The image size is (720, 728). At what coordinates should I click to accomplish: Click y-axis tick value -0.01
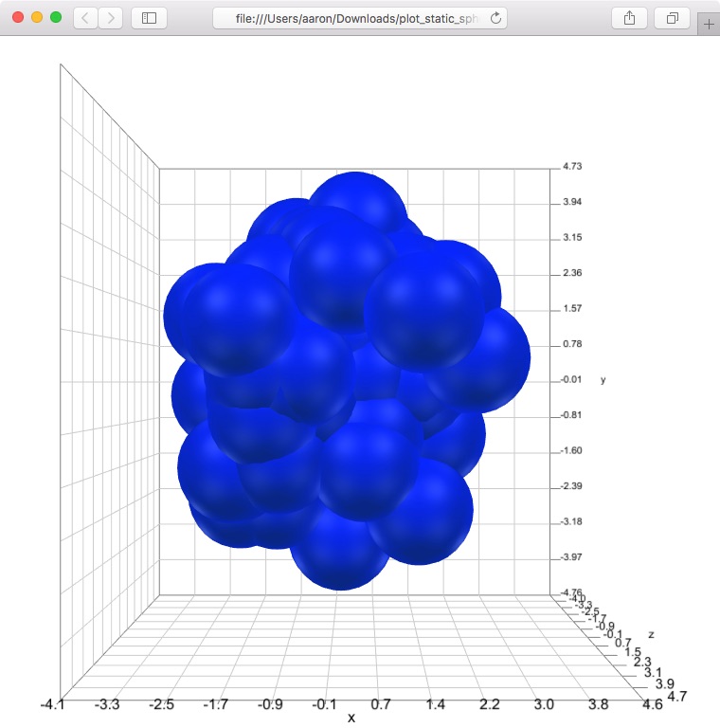(571, 379)
